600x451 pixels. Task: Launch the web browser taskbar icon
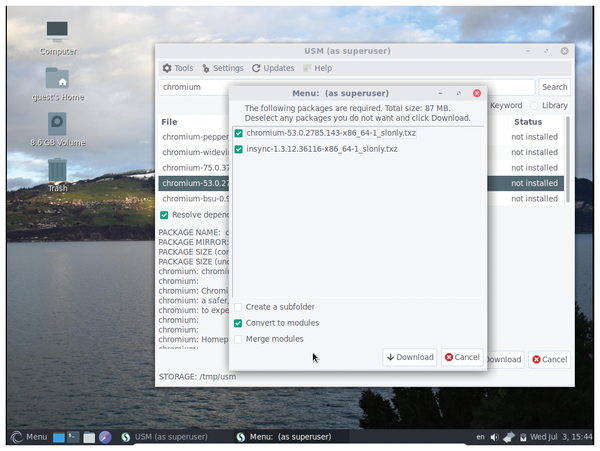pos(105,437)
